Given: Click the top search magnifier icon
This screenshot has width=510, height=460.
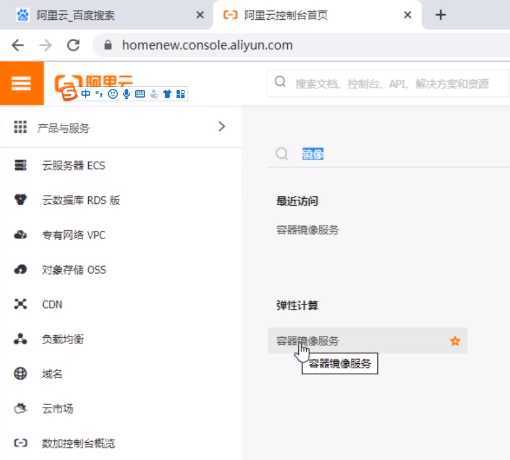Looking at the screenshot, I should point(280,82).
